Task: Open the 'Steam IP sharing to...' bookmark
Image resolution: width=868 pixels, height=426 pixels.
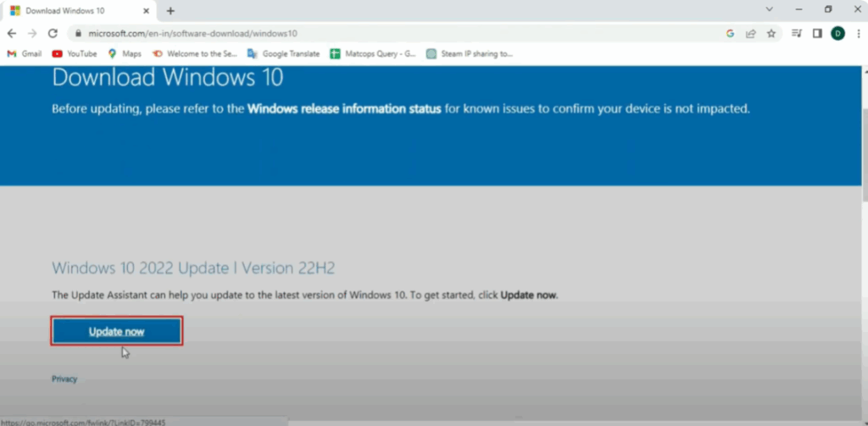Action: coord(470,53)
